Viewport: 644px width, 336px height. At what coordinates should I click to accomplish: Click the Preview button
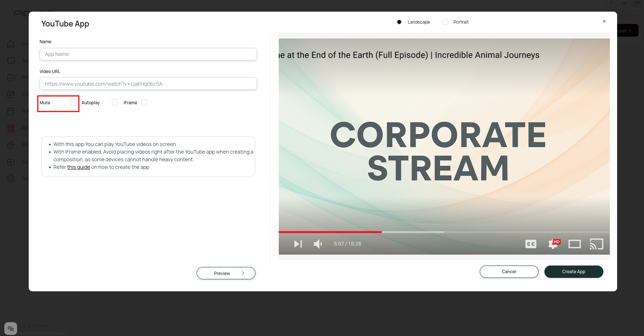226,273
